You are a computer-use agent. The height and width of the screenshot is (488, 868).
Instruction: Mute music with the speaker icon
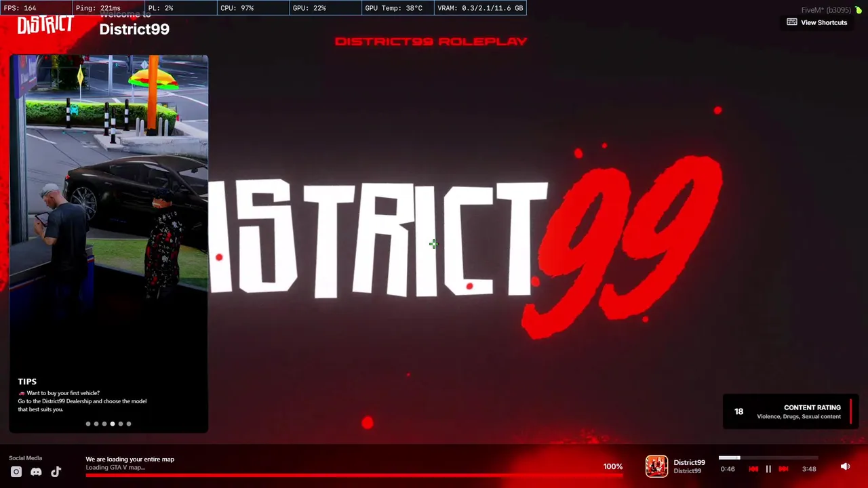[845, 466]
